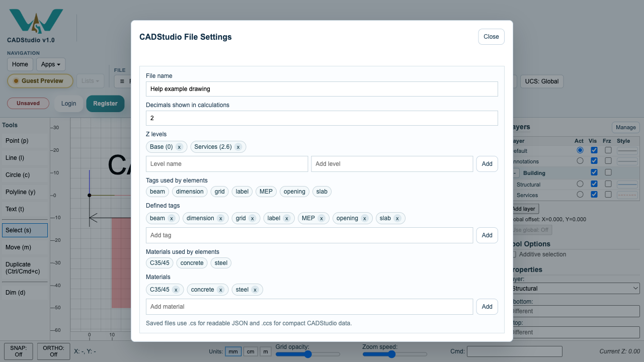Toggle freeze on Annotations layer
This screenshot has height=362, width=644.
pyautogui.click(x=608, y=161)
